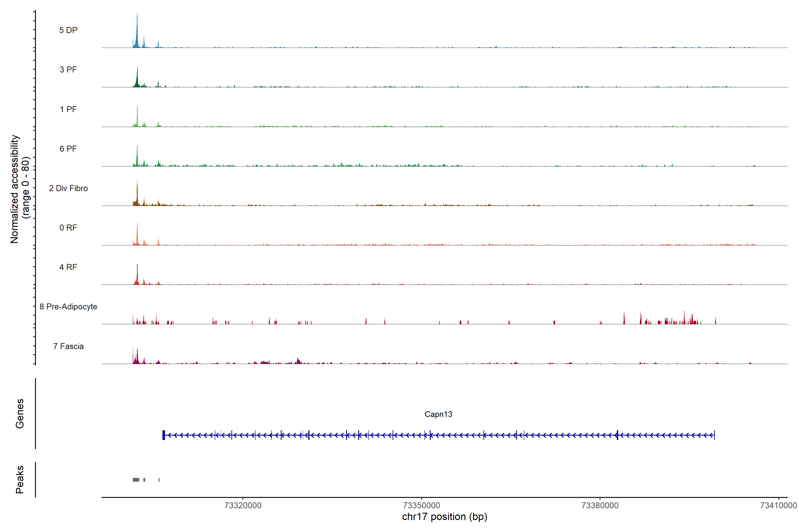Click the Peaks track title
Image resolution: width=798 pixels, height=532 pixels.
click(x=20, y=479)
